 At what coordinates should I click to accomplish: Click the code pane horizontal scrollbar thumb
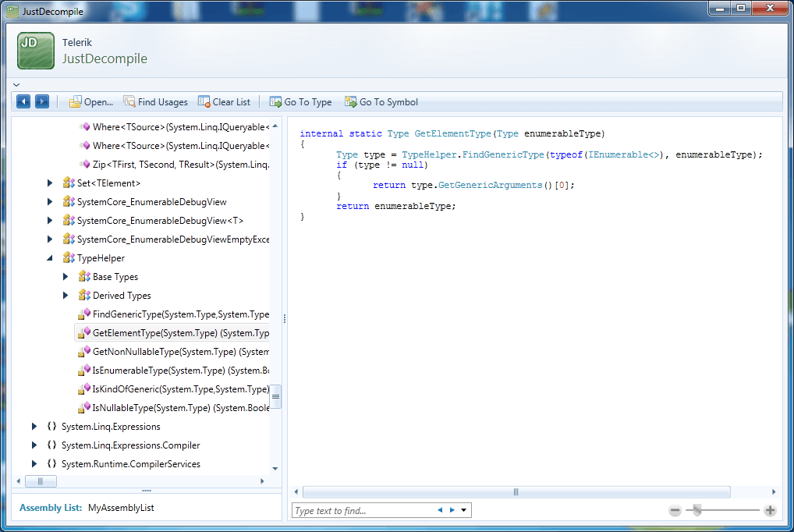[x=516, y=492]
